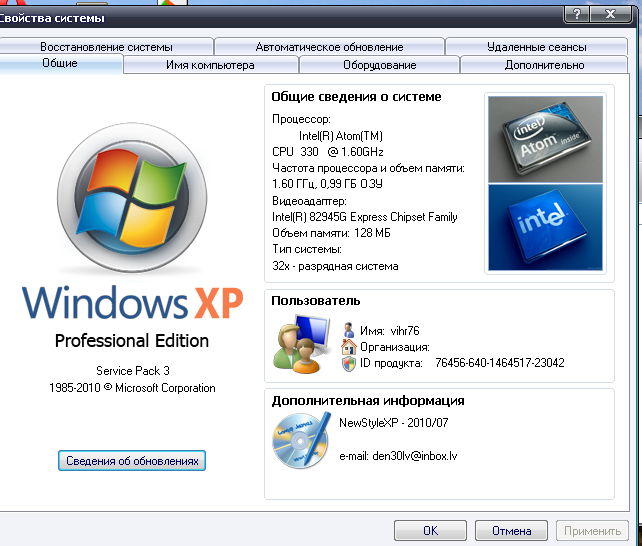Click the Windows XP orb logo
This screenshot has width=642, height=546.
(132, 198)
